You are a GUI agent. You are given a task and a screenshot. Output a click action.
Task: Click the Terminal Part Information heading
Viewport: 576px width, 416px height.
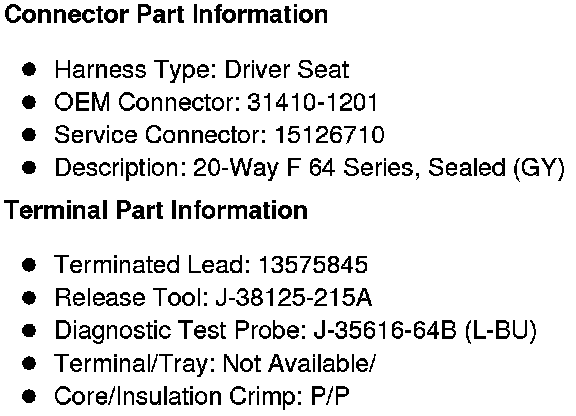pyautogui.click(x=156, y=211)
